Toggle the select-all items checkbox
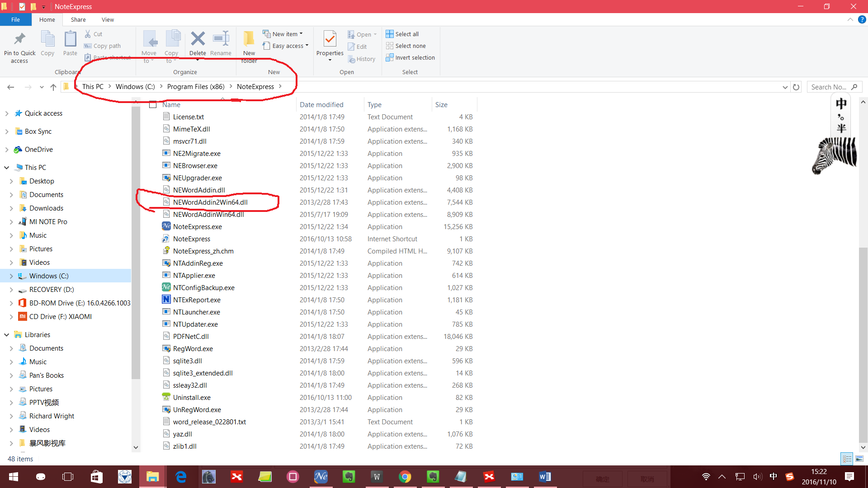This screenshot has width=868, height=488. pos(153,104)
